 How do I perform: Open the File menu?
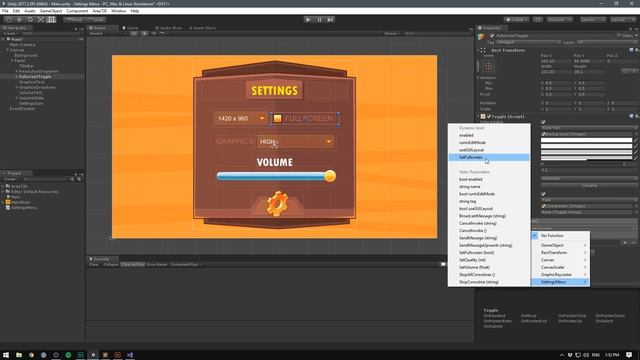point(5,11)
